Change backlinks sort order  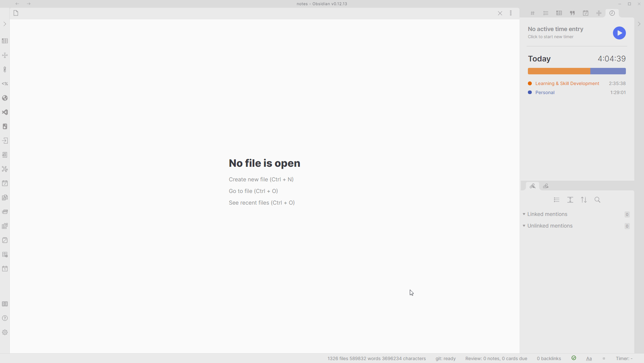584,200
